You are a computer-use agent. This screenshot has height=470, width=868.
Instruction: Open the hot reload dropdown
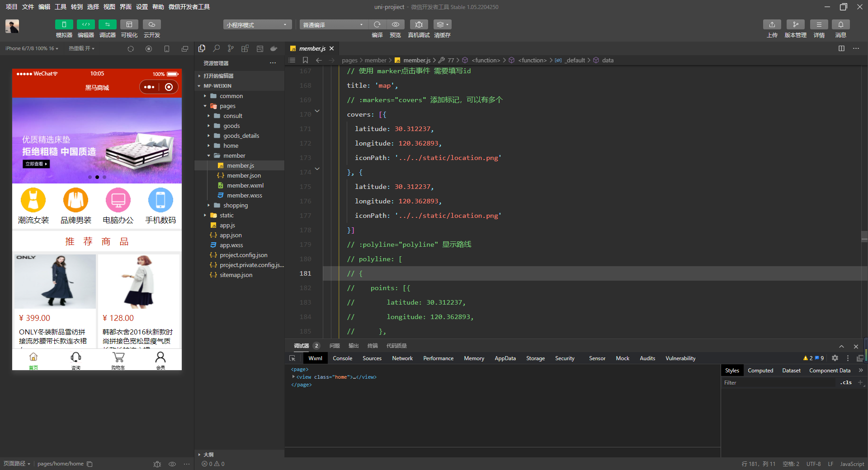pyautogui.click(x=82, y=48)
